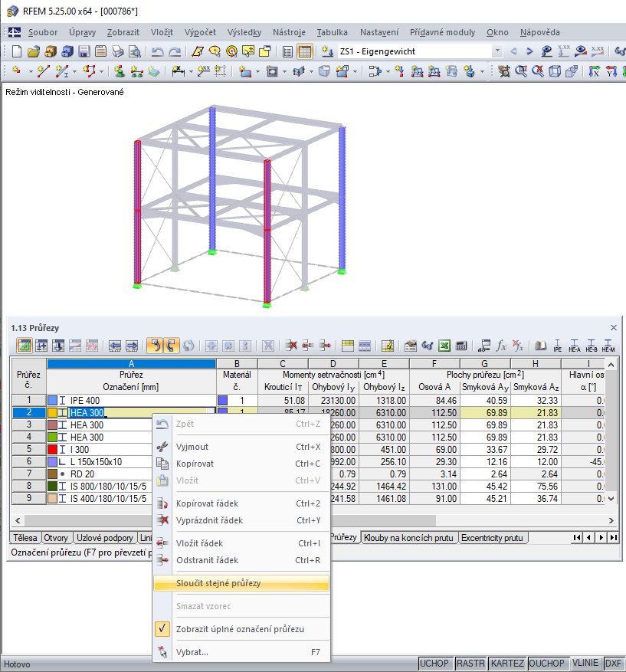Viewport: 626px width, 672px height.
Task: Click the new line tool icon
Action: point(43,71)
